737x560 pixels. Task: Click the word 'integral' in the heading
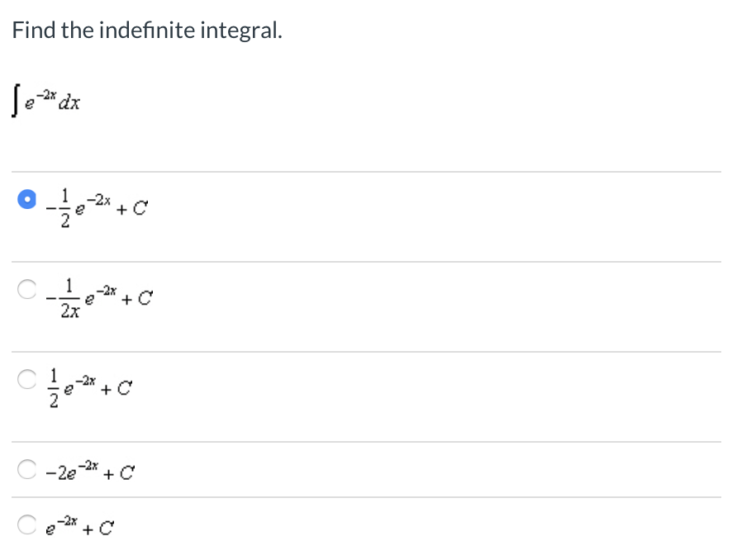coord(241,31)
